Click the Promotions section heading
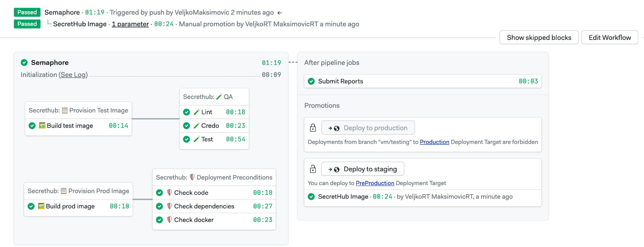 click(322, 106)
